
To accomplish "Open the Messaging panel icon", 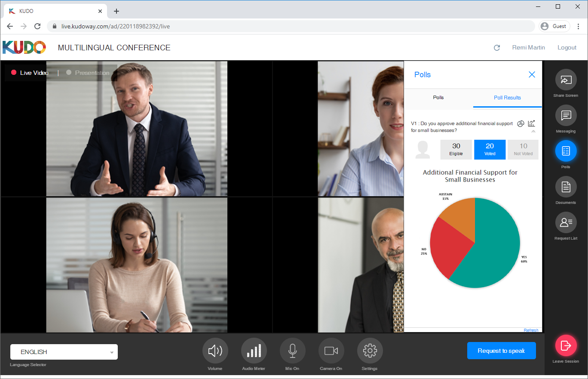I will [566, 115].
